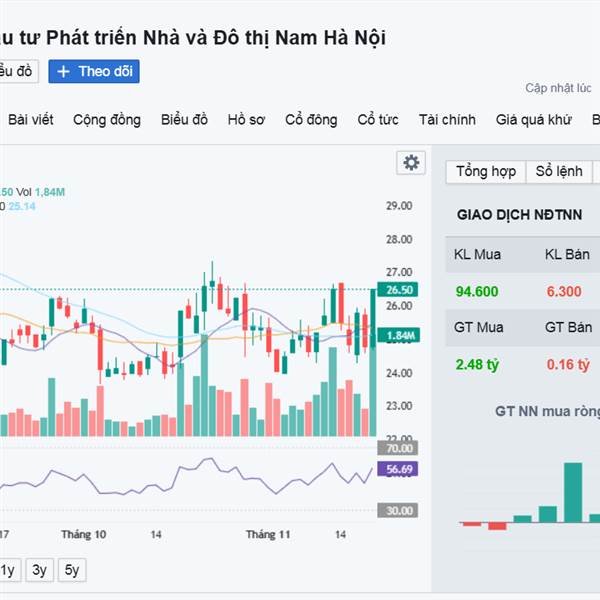View the Tài chính tab
Image resolution: width=600 pixels, height=600 pixels.
447,120
